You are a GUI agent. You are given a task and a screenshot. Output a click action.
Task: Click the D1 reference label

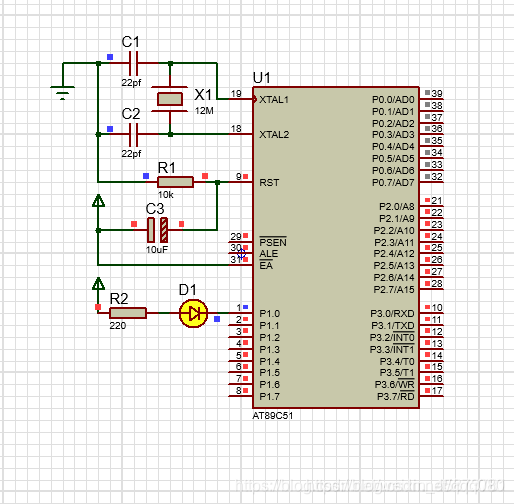(x=188, y=290)
